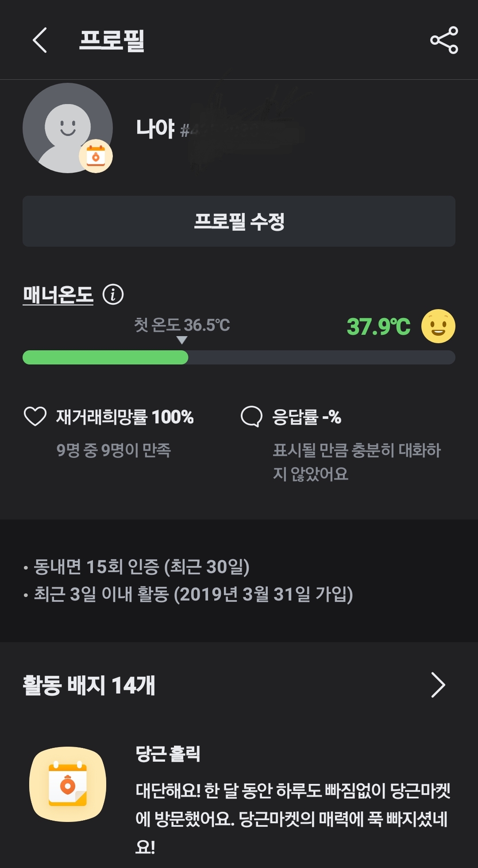
Task: Tap the 첫 온도 36.5°C marker triangle
Action: point(182,340)
